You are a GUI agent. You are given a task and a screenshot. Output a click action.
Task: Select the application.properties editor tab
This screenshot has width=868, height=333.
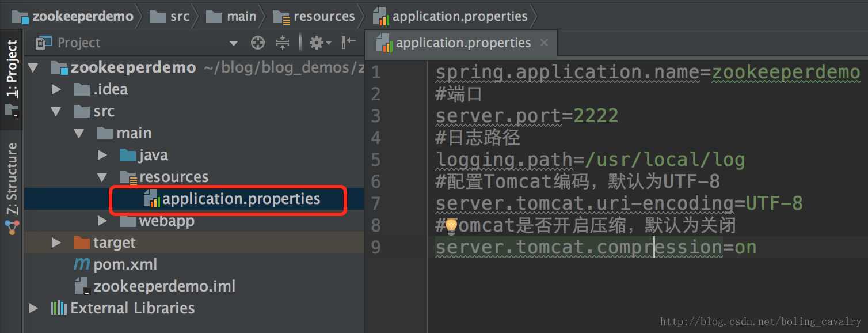[462, 43]
